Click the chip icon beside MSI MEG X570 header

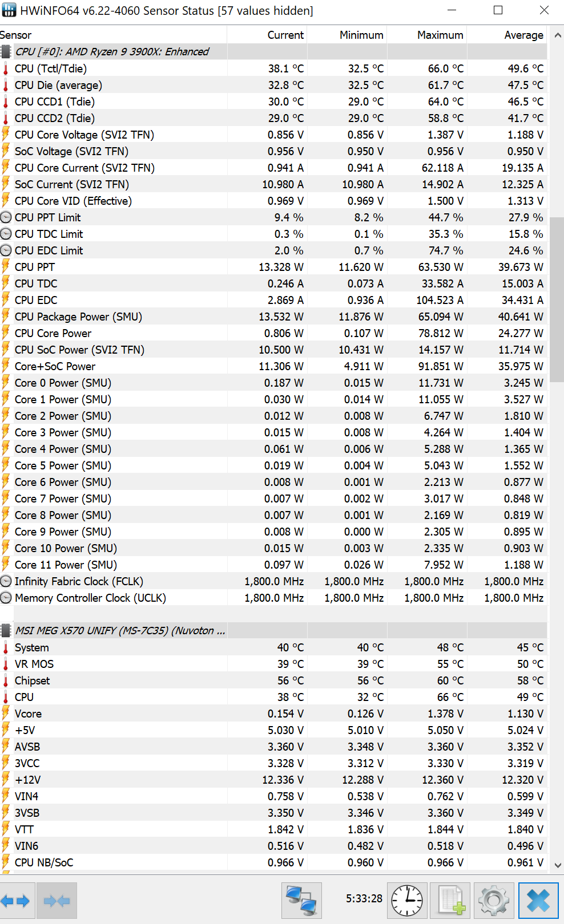[6, 631]
